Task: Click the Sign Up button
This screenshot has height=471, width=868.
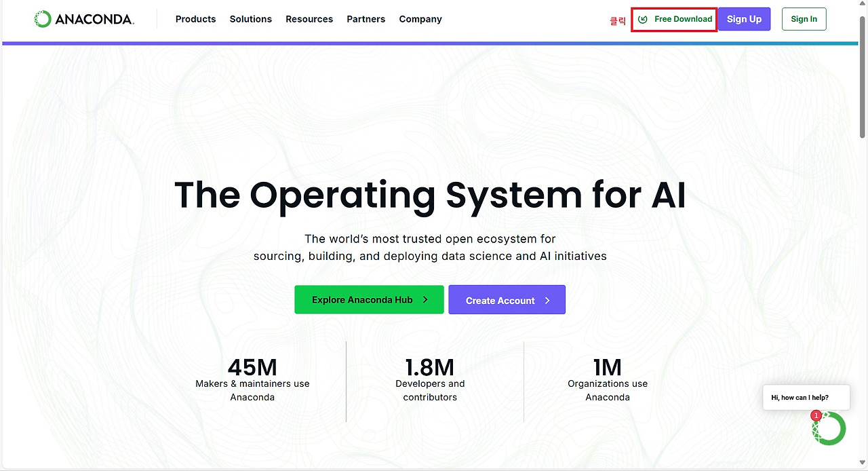Action: point(744,19)
